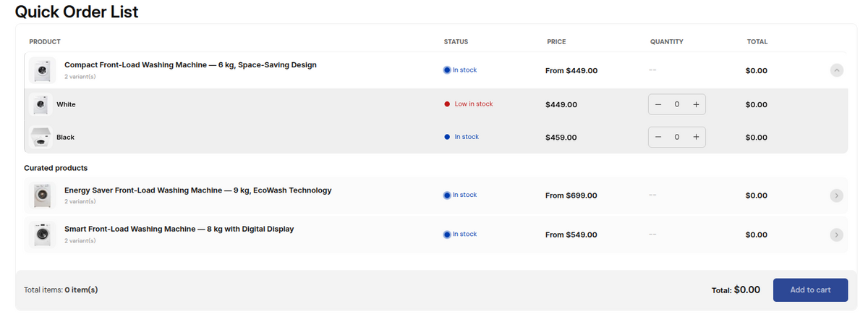Click the In stock status of Black variant
868x320 pixels.
(x=461, y=137)
